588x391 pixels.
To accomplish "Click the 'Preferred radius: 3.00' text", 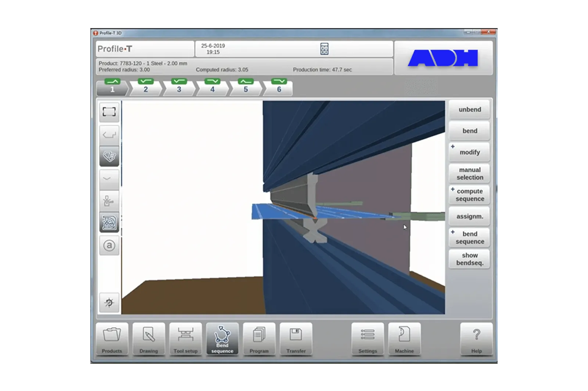I will point(124,70).
